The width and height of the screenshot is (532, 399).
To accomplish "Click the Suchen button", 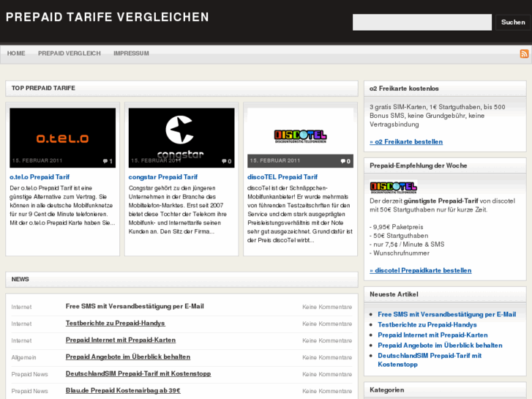I will (x=513, y=22).
